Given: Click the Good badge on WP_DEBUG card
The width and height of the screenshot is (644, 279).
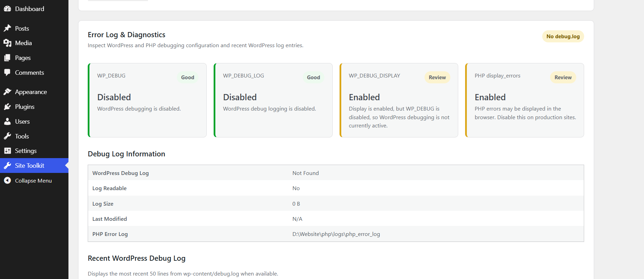Looking at the screenshot, I should click(x=188, y=77).
